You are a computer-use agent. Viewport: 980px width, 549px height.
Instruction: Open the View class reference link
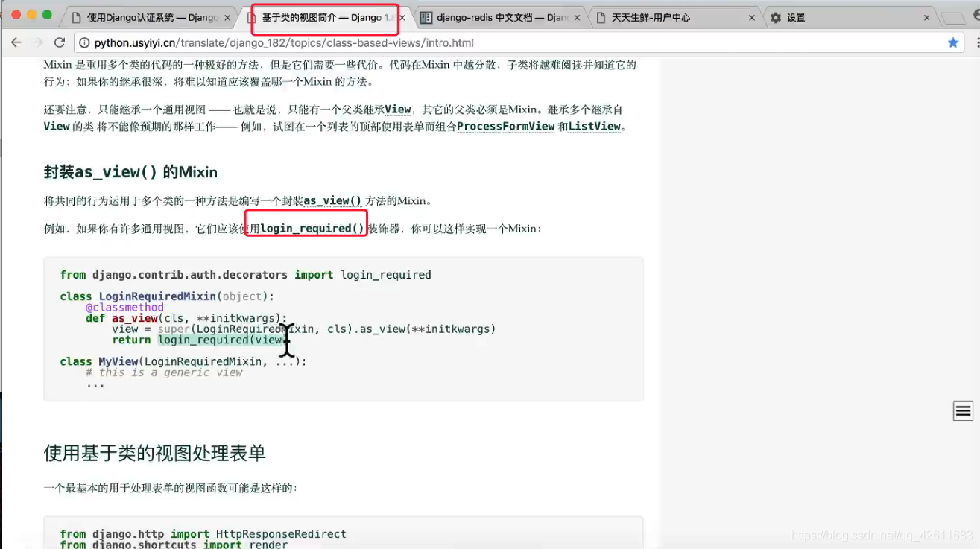click(x=398, y=110)
